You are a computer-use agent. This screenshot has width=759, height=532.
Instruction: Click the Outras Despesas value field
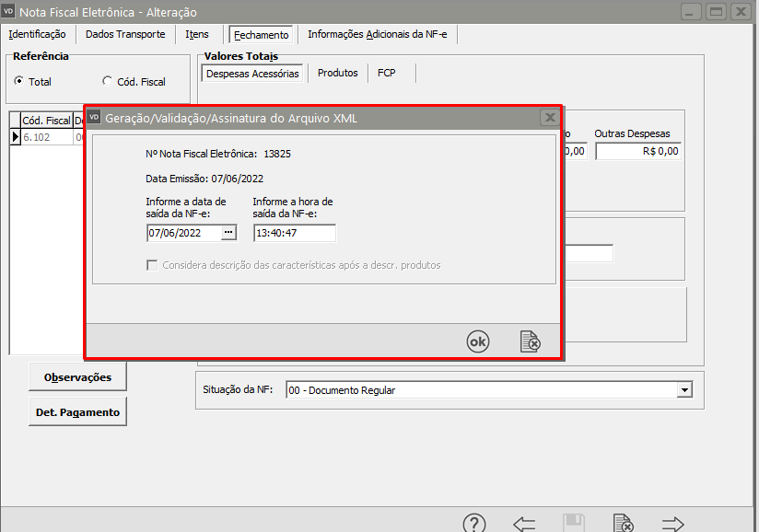point(638,152)
